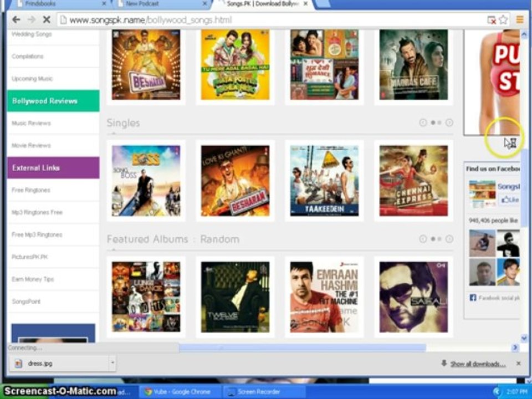Screen dimensions: 532x399
Task: Open the Free Ringtones link
Action: pyautogui.click(x=31, y=190)
